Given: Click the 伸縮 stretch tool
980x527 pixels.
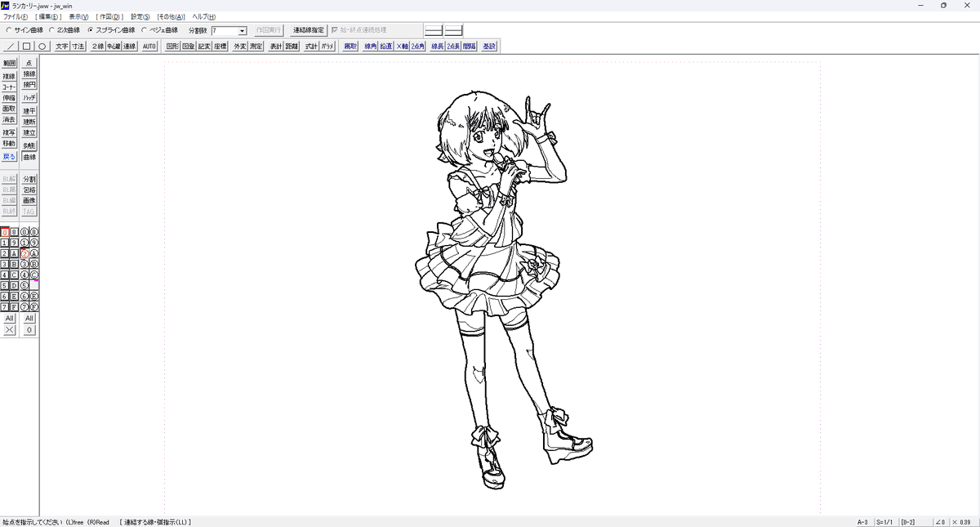Looking at the screenshot, I should point(9,98).
